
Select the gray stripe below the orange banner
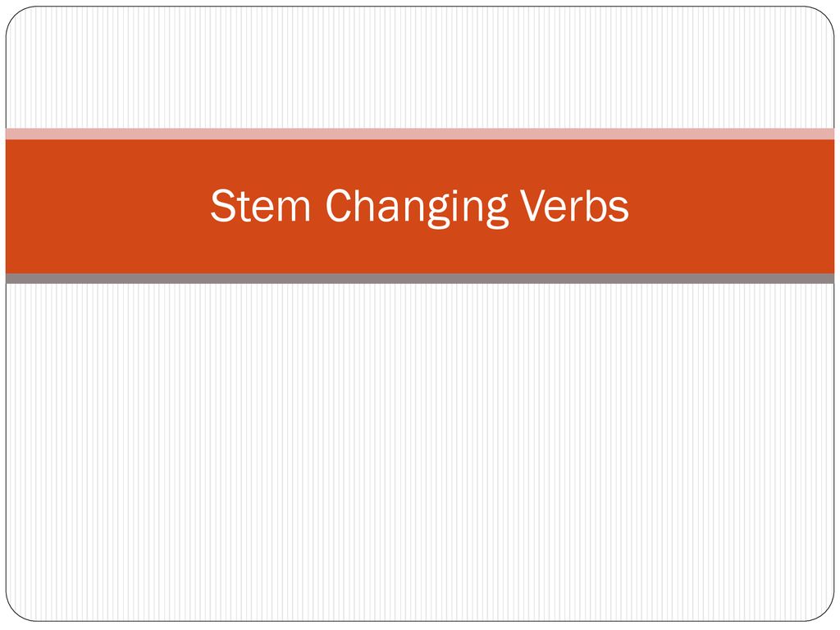coord(420,279)
